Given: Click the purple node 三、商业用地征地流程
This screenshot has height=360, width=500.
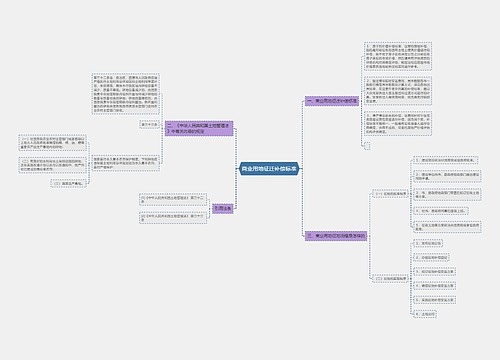Looking at the screenshot, I should pyautogui.click(x=336, y=236).
